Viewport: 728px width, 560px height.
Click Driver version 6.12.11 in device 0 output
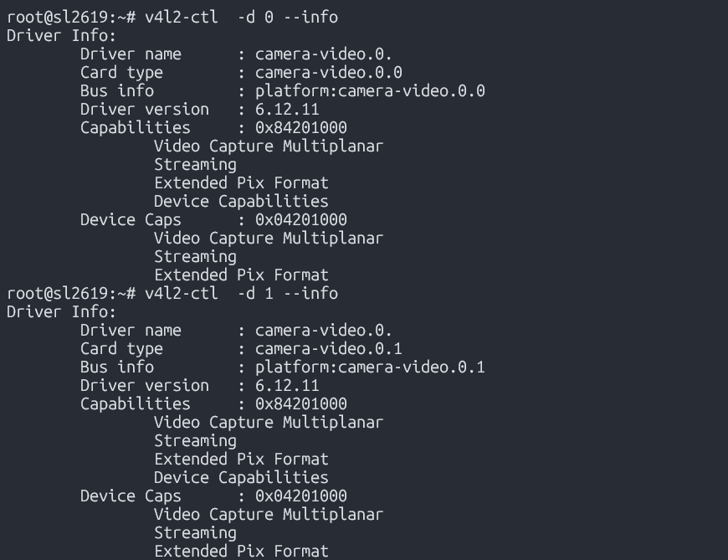coord(287,109)
